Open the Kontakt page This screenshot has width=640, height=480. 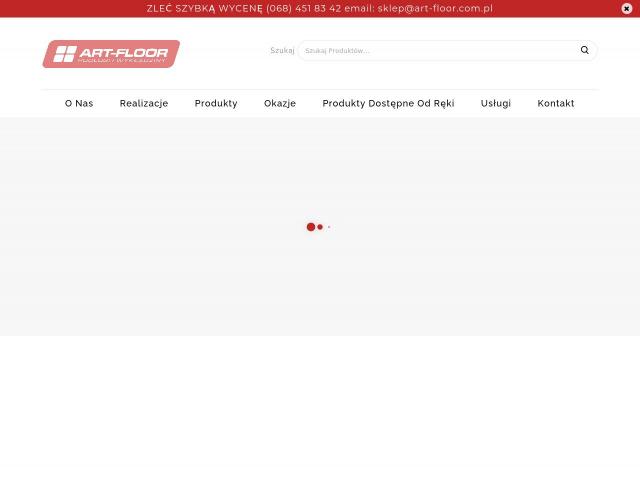[556, 103]
